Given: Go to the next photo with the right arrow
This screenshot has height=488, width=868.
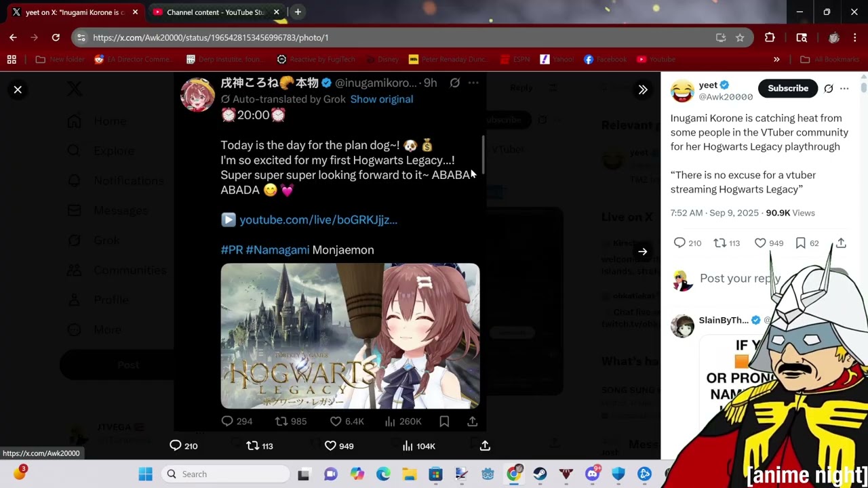Looking at the screenshot, I should click(x=642, y=251).
